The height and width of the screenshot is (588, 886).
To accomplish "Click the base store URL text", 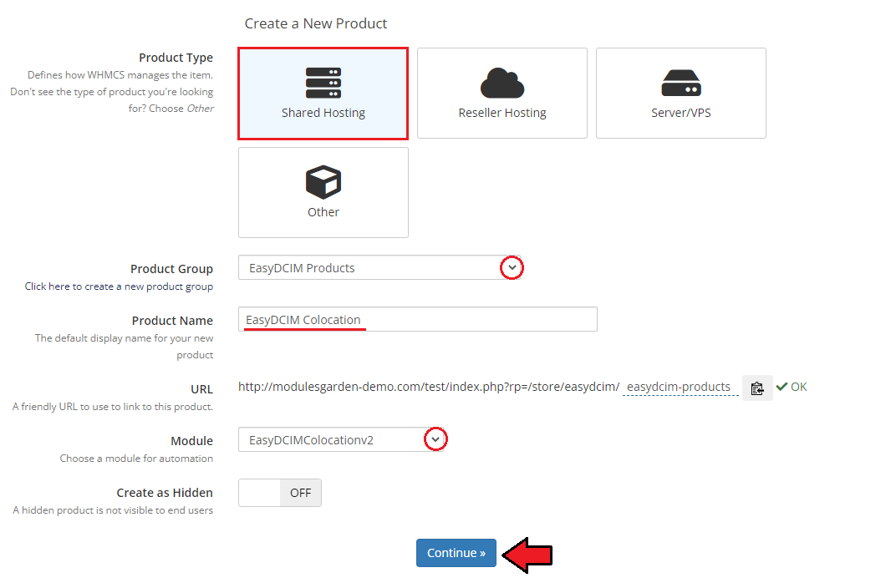I will [x=429, y=387].
